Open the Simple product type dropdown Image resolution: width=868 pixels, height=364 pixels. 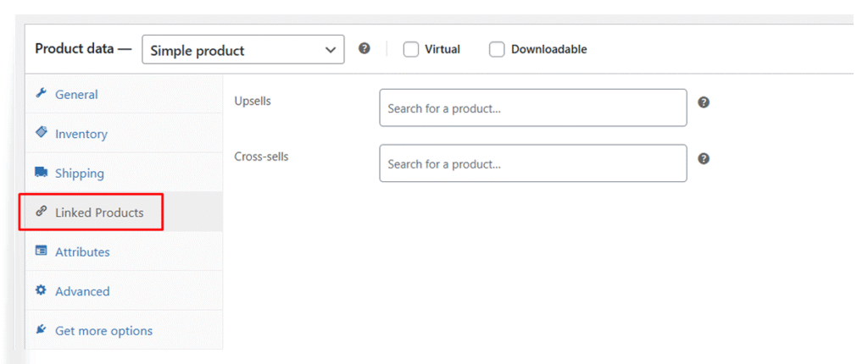tap(242, 50)
